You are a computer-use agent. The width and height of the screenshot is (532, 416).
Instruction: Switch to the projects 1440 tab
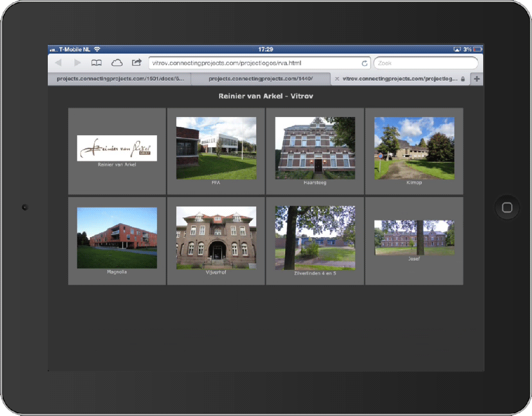click(x=260, y=79)
